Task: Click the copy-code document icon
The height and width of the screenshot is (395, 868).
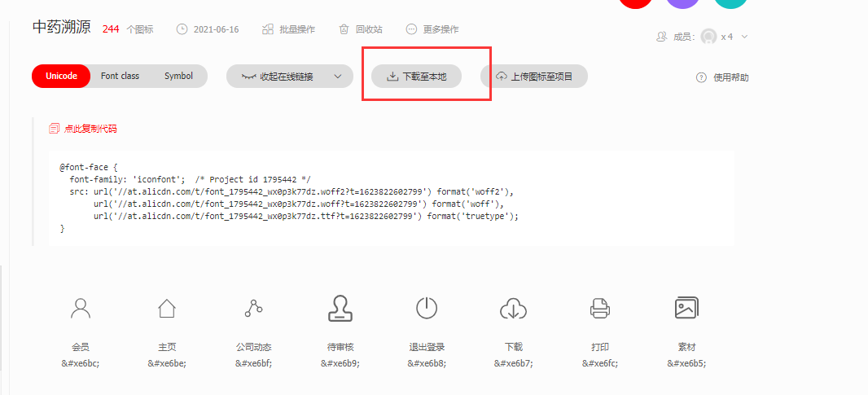Action: coord(54,129)
